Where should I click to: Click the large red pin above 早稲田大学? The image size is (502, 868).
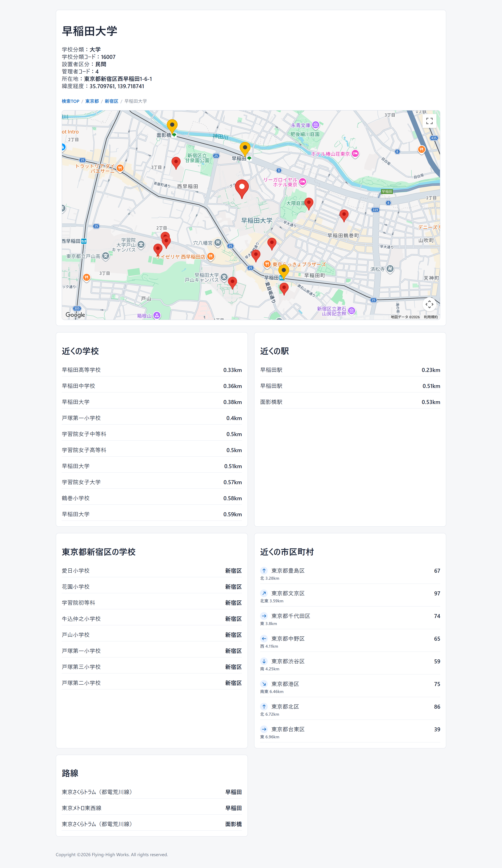coord(242,189)
